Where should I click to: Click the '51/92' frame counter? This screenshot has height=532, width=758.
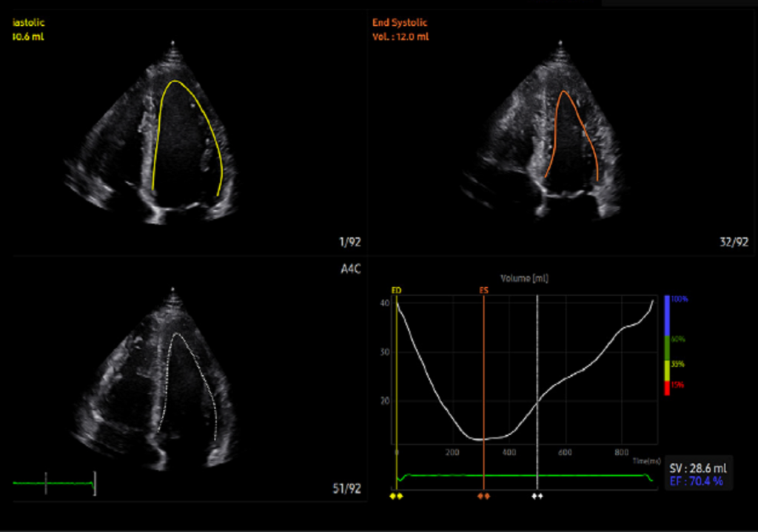(346, 488)
